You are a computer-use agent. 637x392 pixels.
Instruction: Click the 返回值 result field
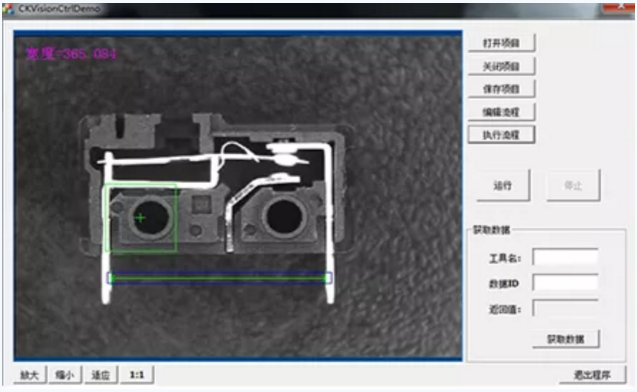(566, 309)
